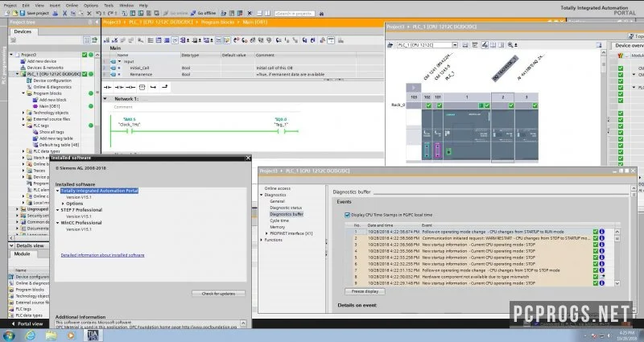Click the Print icon next to Save project
This screenshot has height=342, width=644.
[55, 13]
